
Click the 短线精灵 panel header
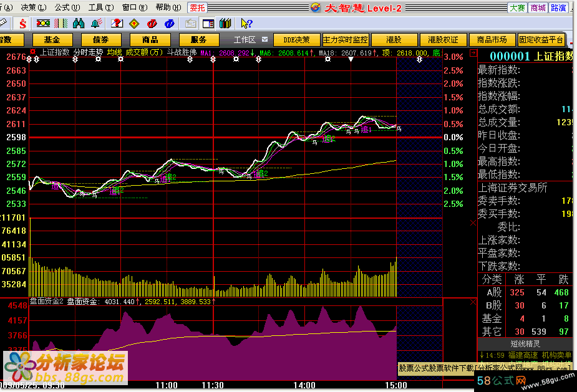coord(525,344)
